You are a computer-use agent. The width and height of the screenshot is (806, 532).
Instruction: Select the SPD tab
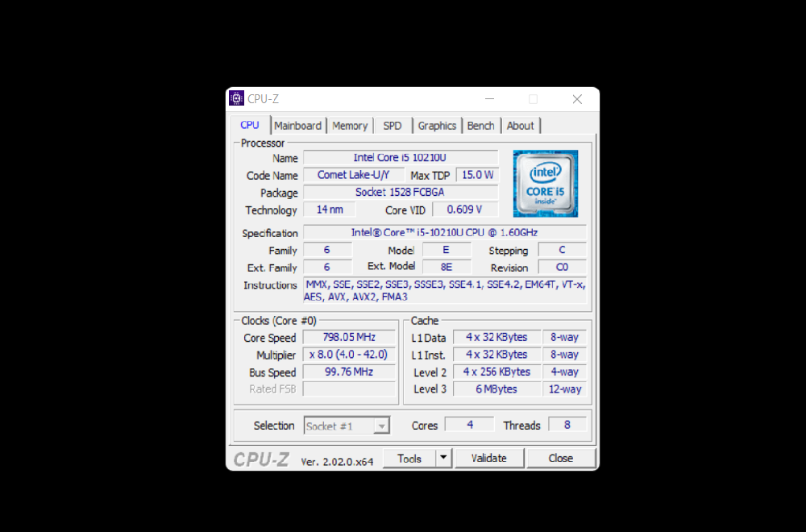click(x=393, y=126)
